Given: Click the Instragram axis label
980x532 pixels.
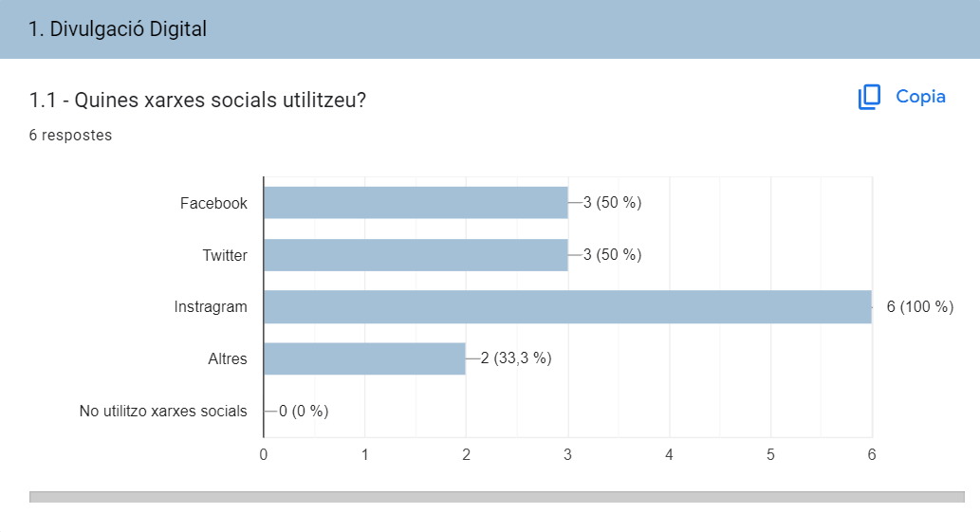Looking at the screenshot, I should tap(211, 307).
